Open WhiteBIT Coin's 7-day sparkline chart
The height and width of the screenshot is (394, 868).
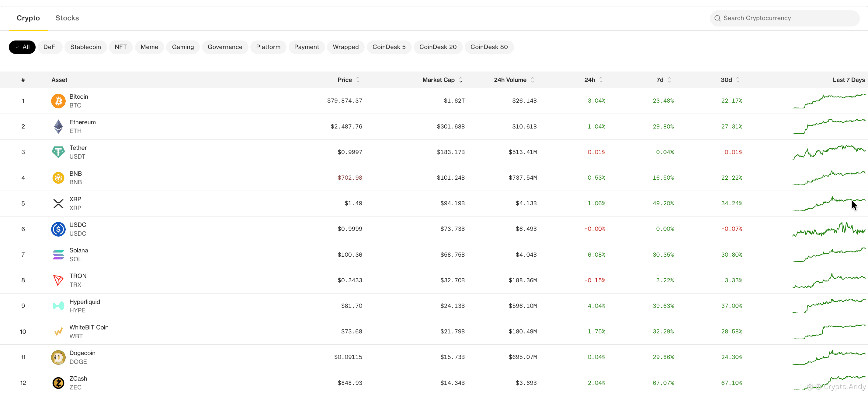coord(829,332)
